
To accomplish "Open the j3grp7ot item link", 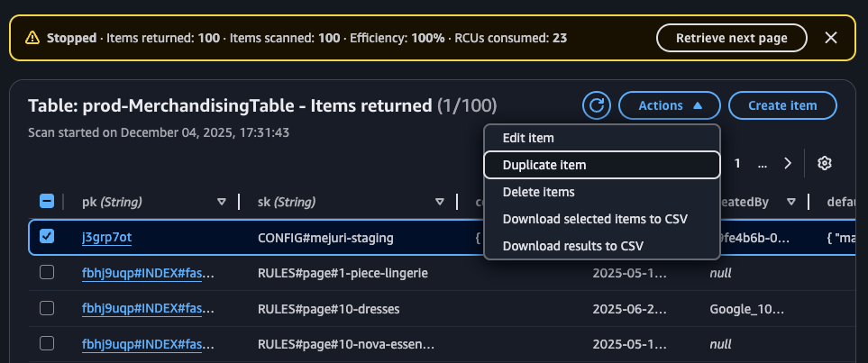I will [107, 238].
